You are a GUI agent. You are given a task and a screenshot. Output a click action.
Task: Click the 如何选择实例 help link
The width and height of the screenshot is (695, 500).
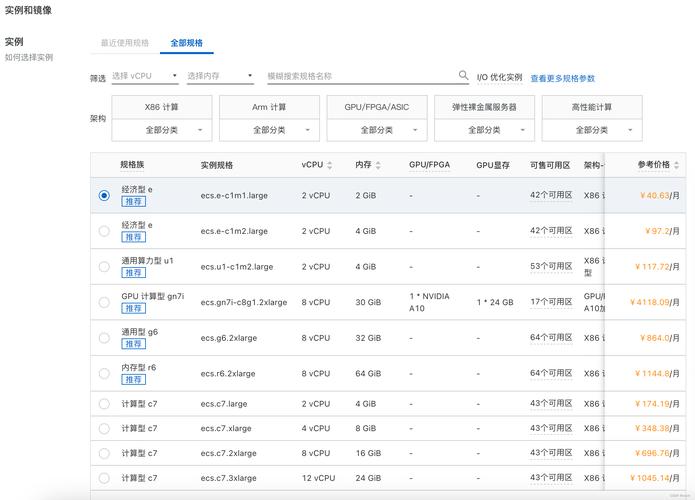[x=29, y=58]
